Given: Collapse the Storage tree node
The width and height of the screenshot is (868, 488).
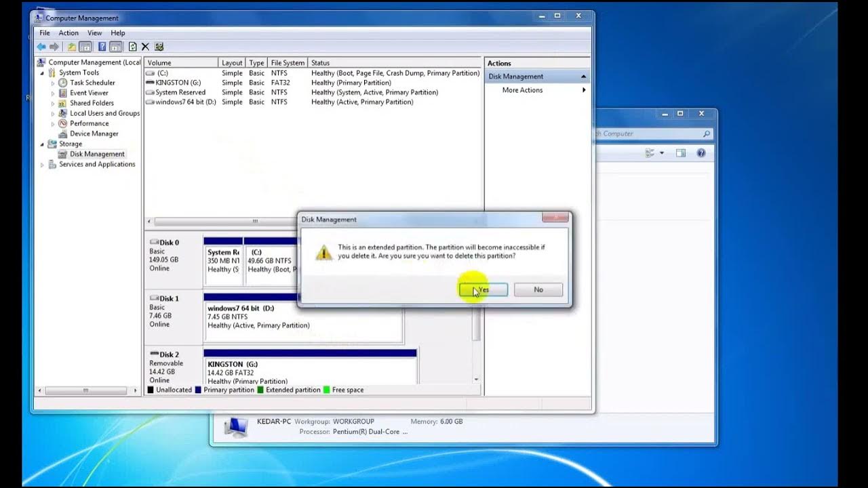Looking at the screenshot, I should tap(42, 144).
